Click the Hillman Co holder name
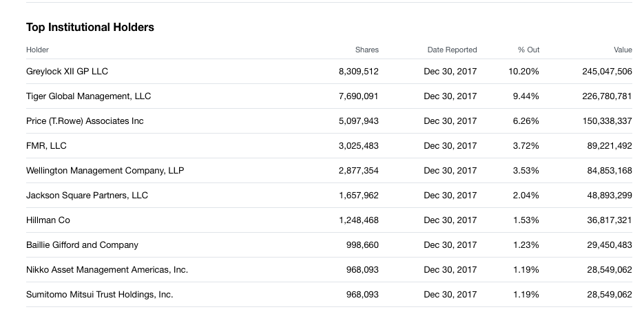 [x=48, y=220]
